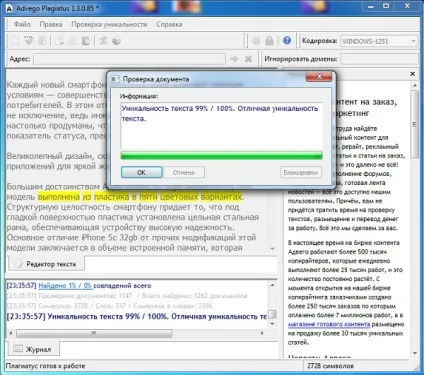
Task: Click OK in the check dialog
Action: (x=142, y=172)
